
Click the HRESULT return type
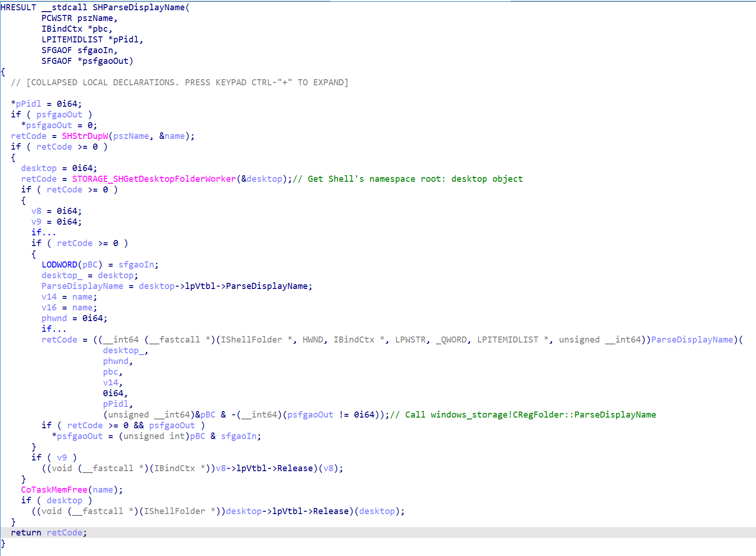point(18,7)
